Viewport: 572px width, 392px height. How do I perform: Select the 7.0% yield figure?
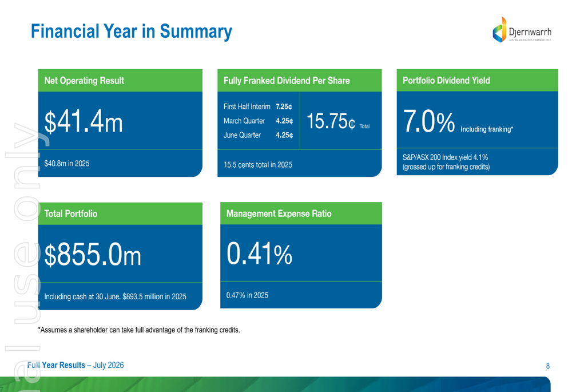[x=429, y=122]
